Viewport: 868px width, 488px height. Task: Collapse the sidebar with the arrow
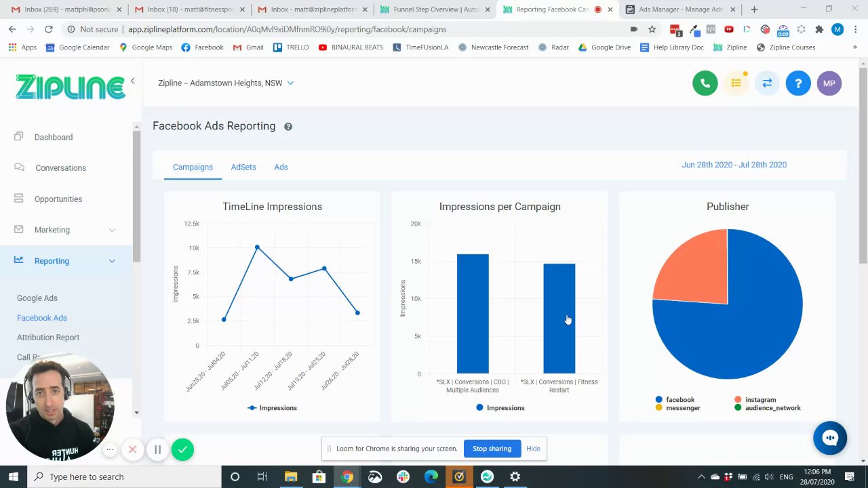133,81
